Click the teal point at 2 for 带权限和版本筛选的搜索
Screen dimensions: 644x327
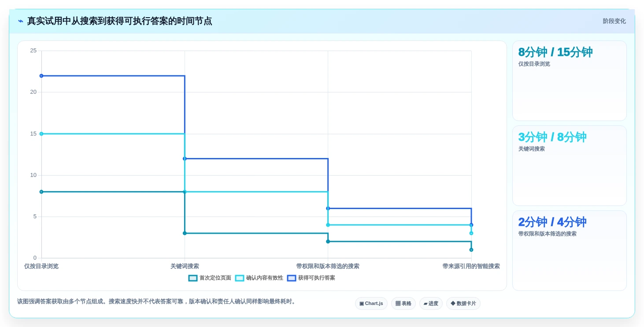pos(328,242)
